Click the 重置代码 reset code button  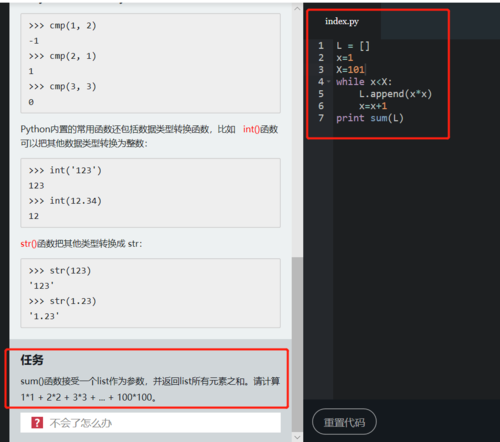[344, 422]
